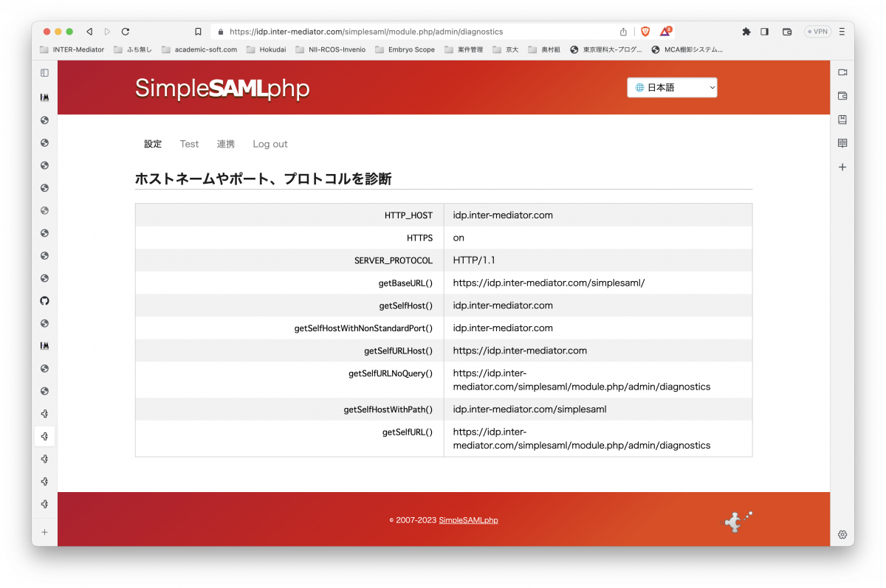Viewport: 886px width, 588px height.
Task: Open the settings gear at bottom right
Action: pos(842,534)
